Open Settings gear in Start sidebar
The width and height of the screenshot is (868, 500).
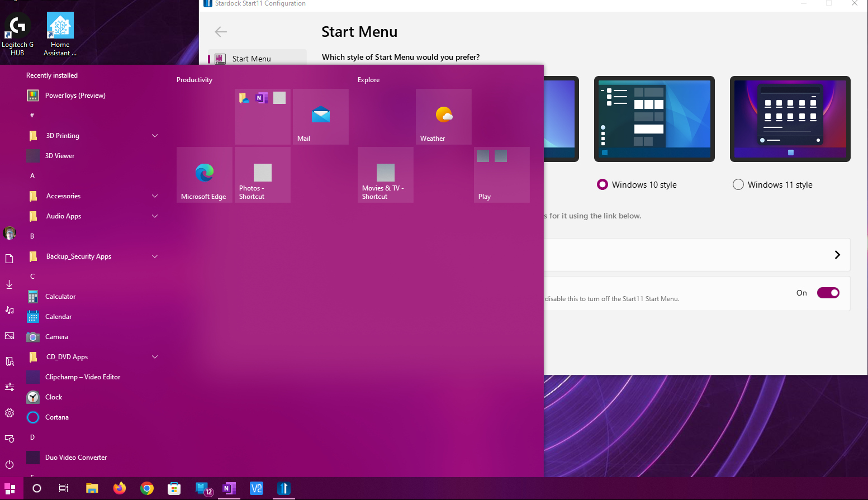[x=10, y=413]
